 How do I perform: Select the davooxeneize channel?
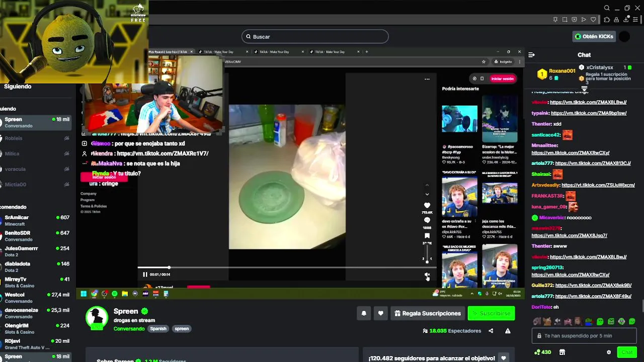tap(35, 313)
